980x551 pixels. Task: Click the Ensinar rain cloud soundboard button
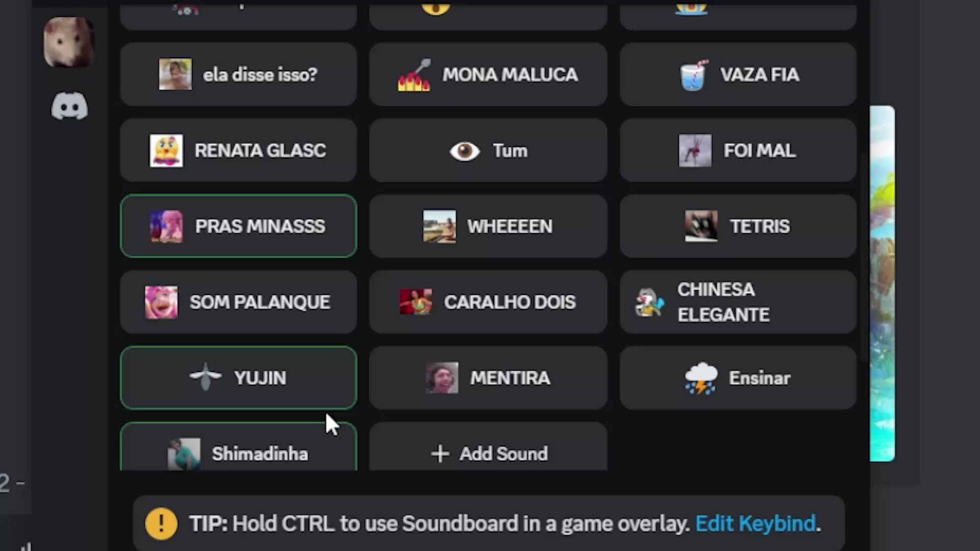(739, 378)
